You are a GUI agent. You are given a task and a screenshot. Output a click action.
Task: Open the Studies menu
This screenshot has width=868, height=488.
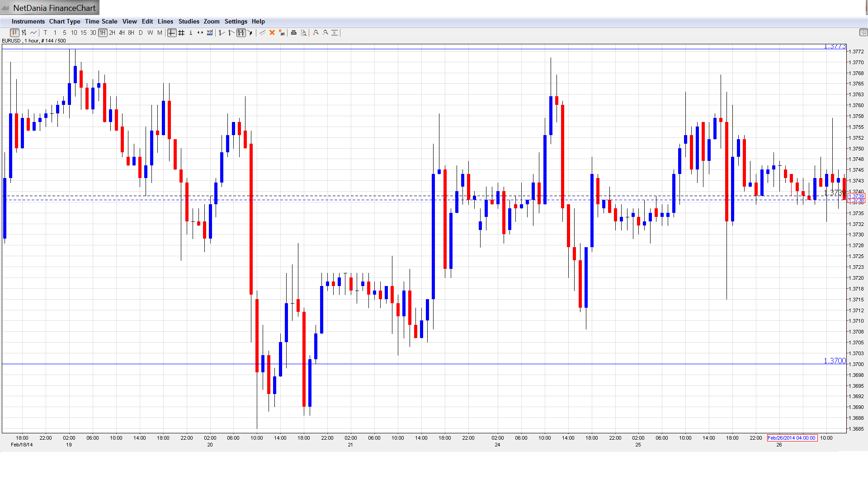coord(189,21)
